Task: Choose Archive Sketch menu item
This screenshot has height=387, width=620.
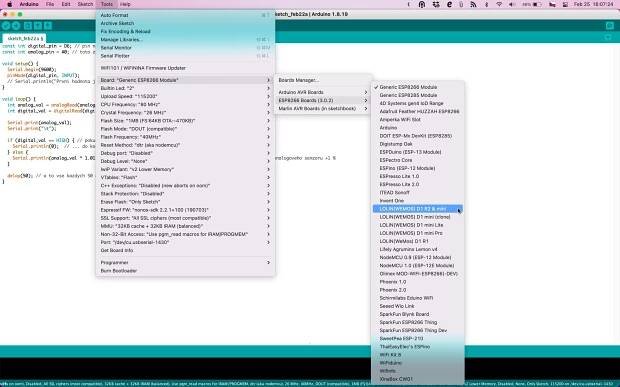Action: (x=185, y=23)
